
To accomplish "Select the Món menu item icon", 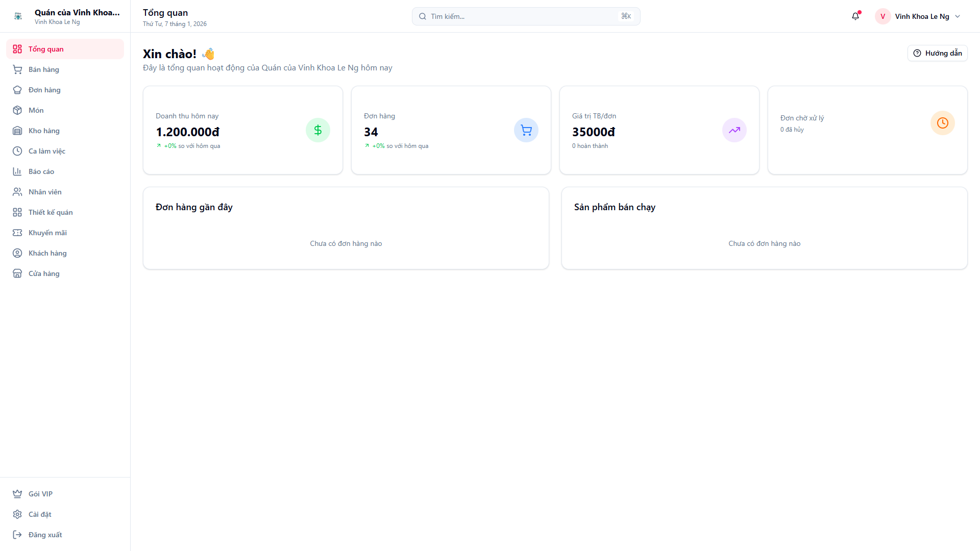I will pos(18,110).
